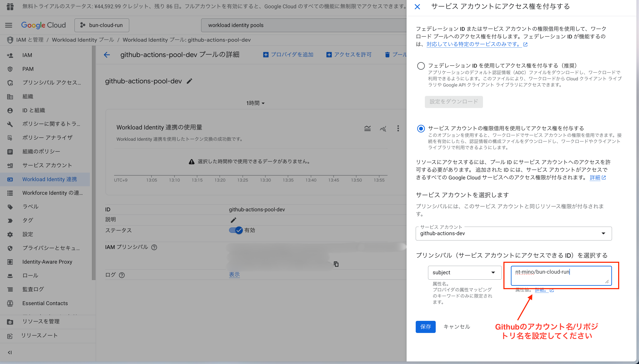Toggle the chart legend icon
This screenshot has height=364, width=639.
(x=367, y=128)
